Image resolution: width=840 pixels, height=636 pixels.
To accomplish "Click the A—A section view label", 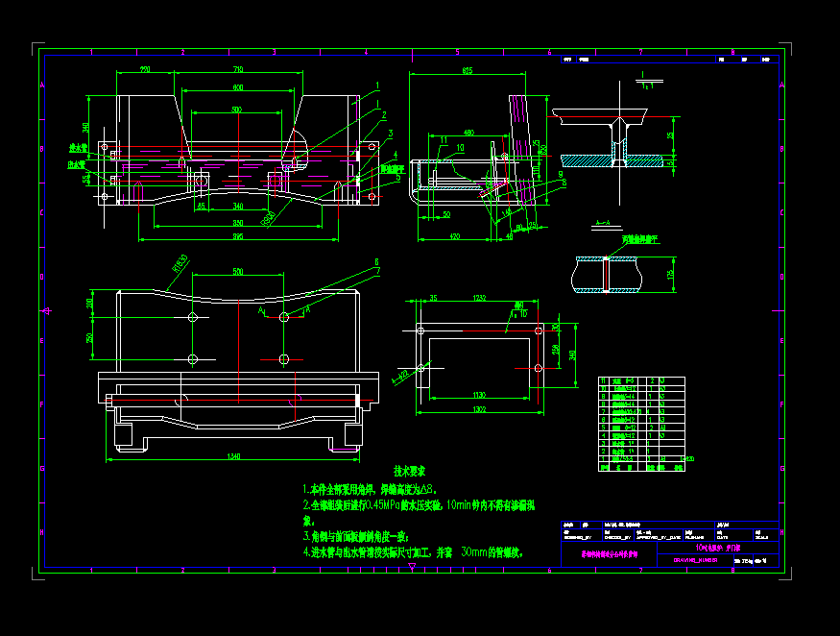I will pos(603,223).
